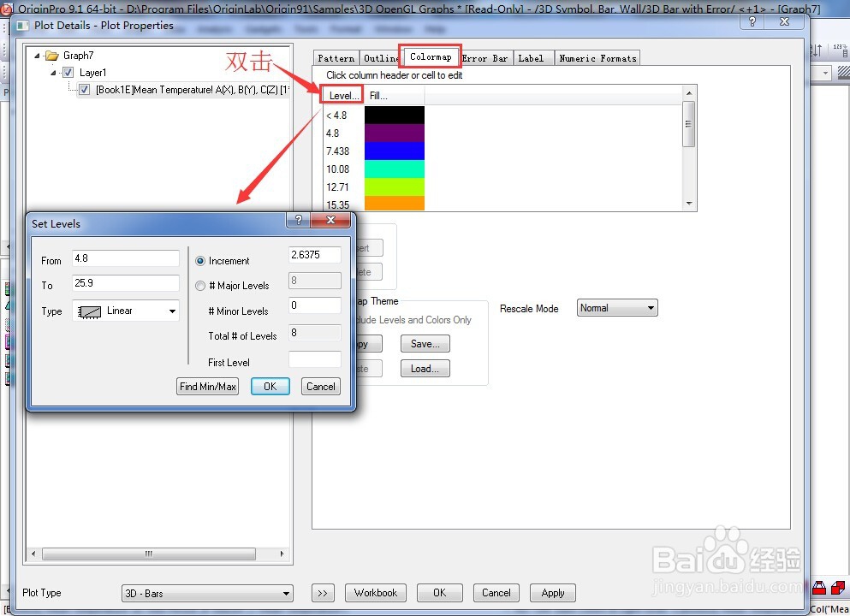Click the Load... colormap theme button

coord(425,369)
